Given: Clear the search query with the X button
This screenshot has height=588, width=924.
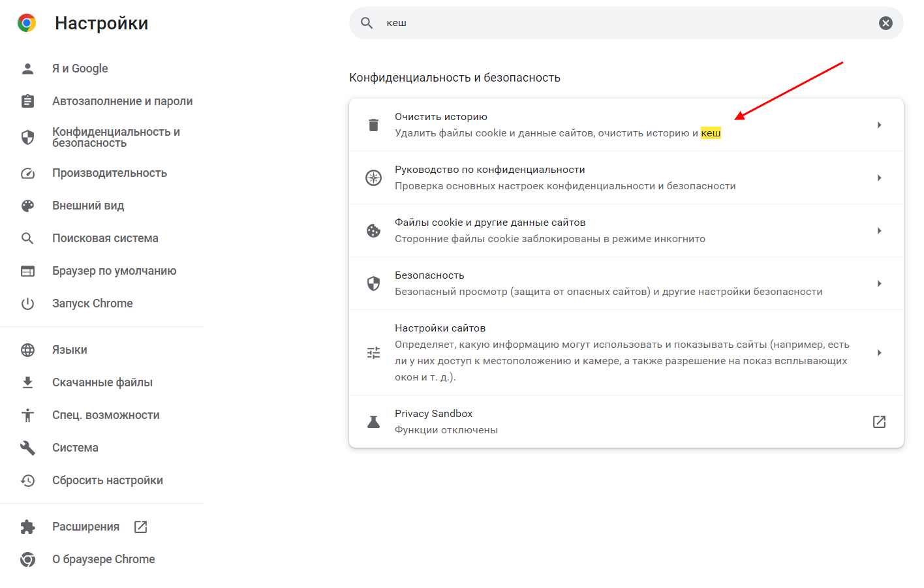Looking at the screenshot, I should click(885, 22).
